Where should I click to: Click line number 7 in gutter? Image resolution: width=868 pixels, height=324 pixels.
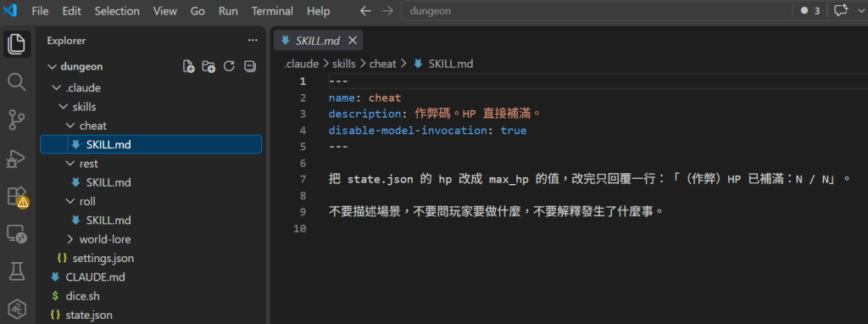(303, 180)
